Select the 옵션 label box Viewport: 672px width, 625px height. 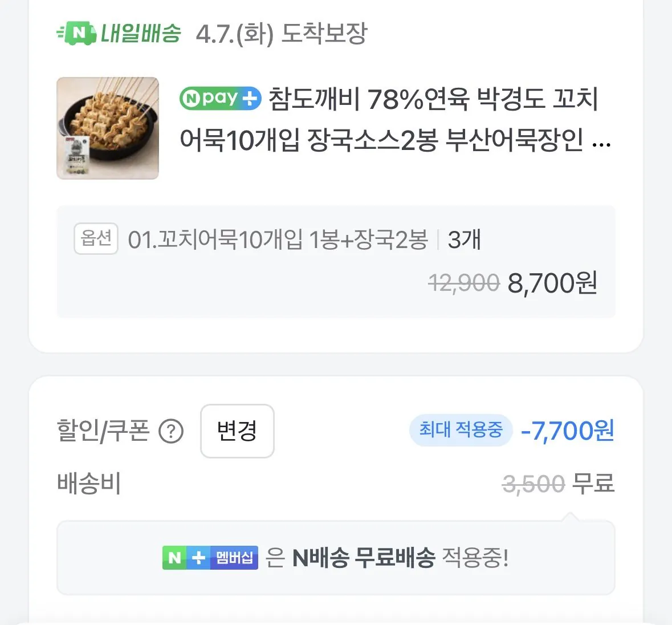[x=95, y=239]
